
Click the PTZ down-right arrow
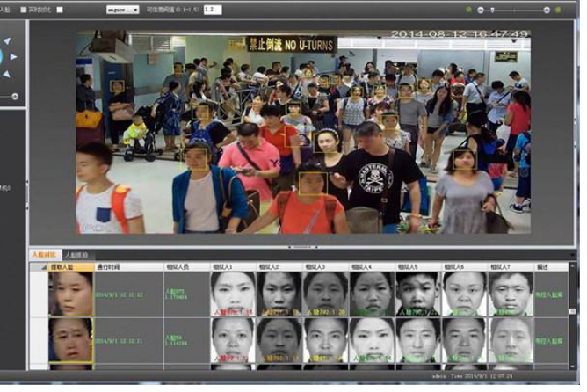click(x=7, y=74)
